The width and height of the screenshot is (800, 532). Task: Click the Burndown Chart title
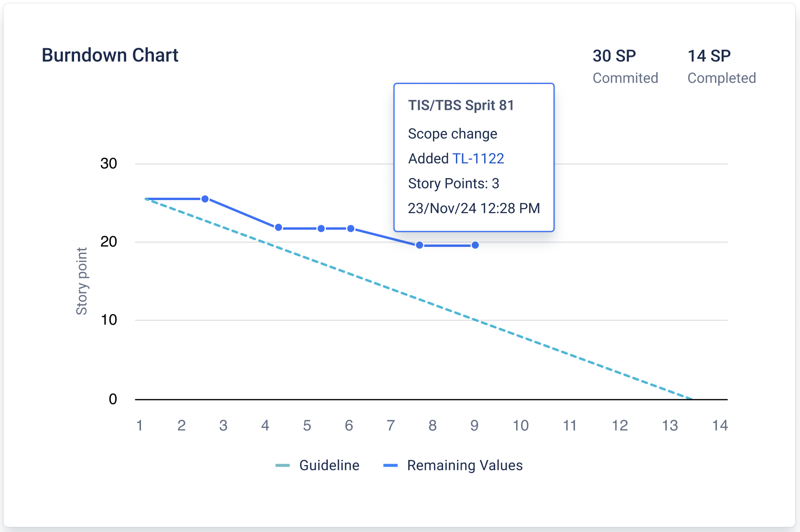pyautogui.click(x=110, y=55)
